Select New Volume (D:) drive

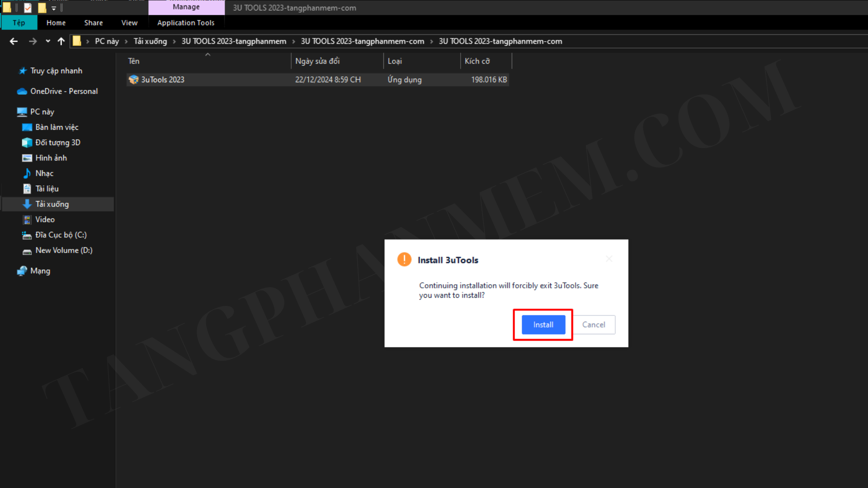point(64,250)
